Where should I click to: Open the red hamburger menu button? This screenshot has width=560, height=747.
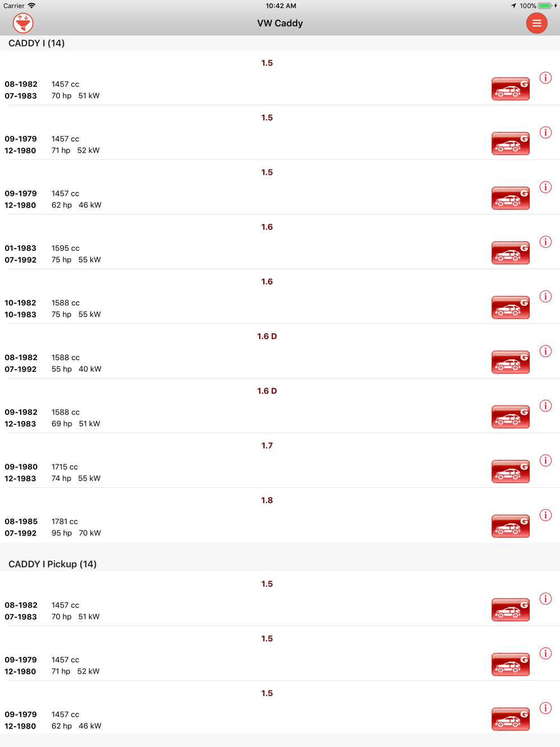coord(536,23)
